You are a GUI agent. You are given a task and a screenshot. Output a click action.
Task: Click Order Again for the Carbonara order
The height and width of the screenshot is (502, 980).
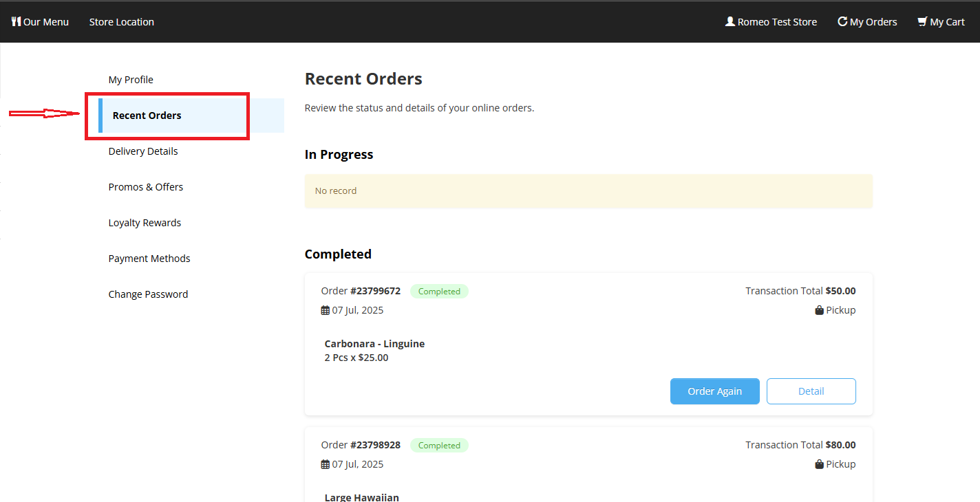714,391
